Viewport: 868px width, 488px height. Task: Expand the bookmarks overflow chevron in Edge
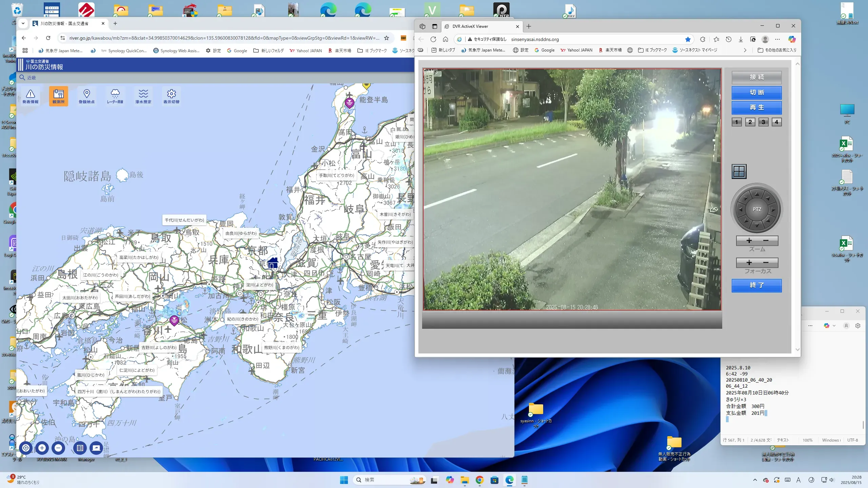(745, 50)
